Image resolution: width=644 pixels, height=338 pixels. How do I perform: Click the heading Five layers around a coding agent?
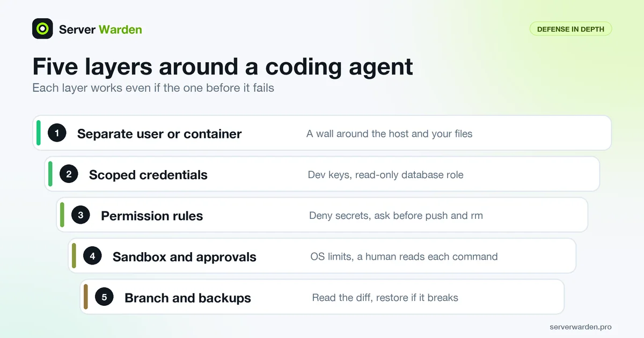pos(223,67)
